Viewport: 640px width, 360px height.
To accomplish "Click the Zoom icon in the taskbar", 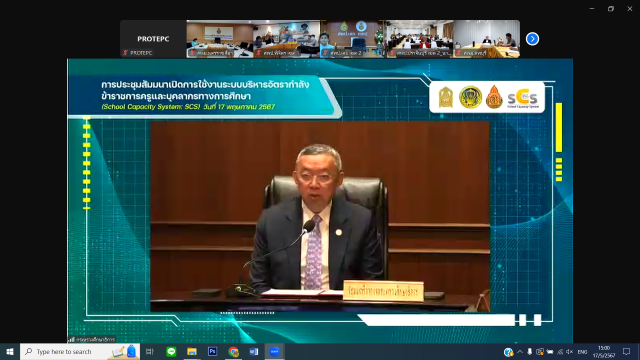I will (275, 351).
